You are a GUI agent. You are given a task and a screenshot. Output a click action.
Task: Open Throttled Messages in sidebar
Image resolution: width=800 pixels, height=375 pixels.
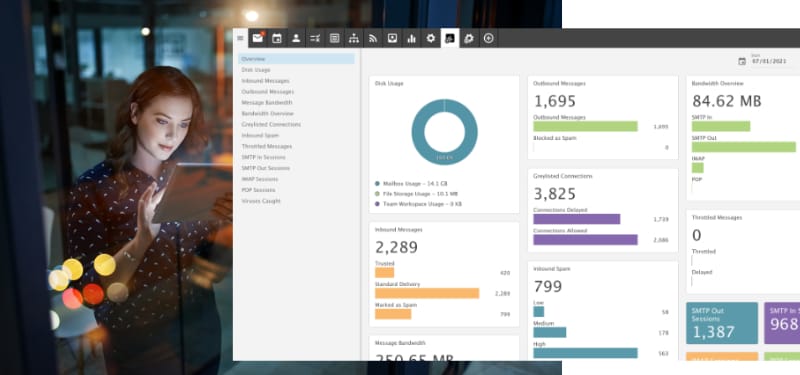[296, 146]
